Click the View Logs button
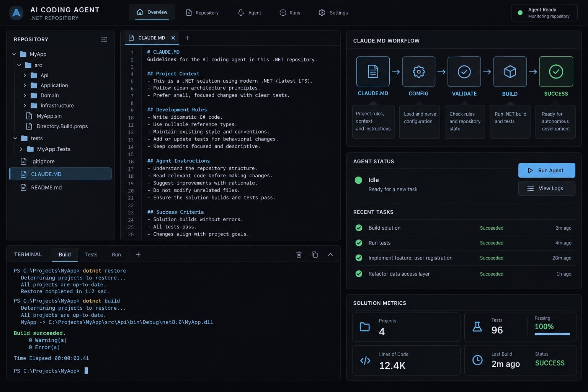The height and width of the screenshot is (392, 588). [547, 188]
